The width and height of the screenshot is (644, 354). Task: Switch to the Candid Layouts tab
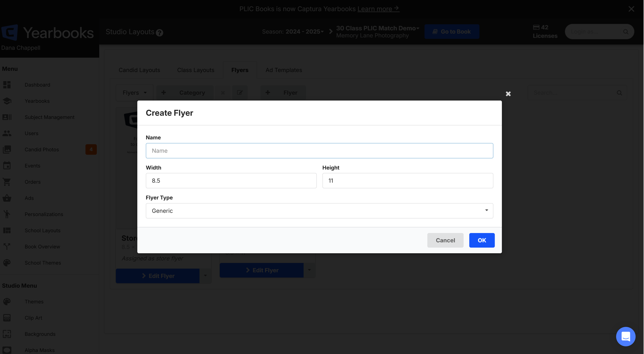tap(139, 70)
